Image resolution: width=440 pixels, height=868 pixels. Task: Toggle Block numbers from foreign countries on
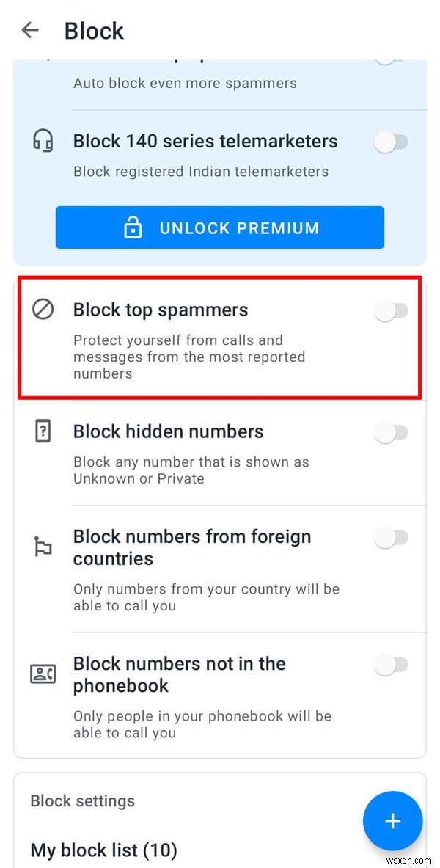pos(392,539)
